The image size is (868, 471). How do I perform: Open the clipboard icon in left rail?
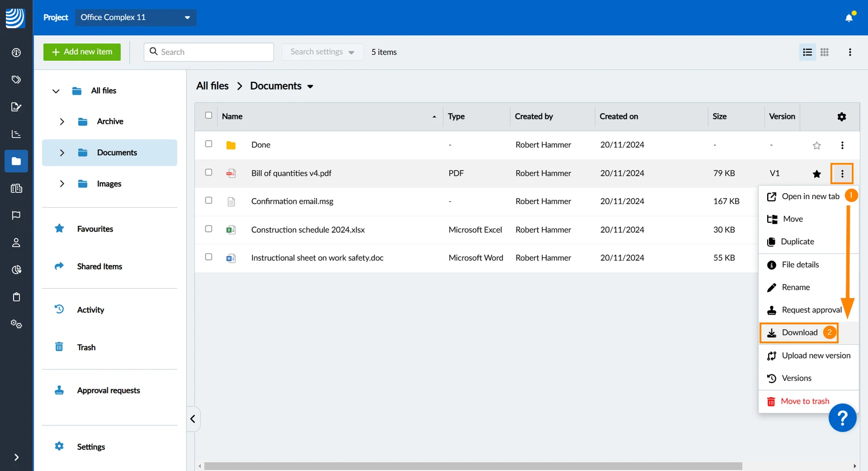[16, 297]
